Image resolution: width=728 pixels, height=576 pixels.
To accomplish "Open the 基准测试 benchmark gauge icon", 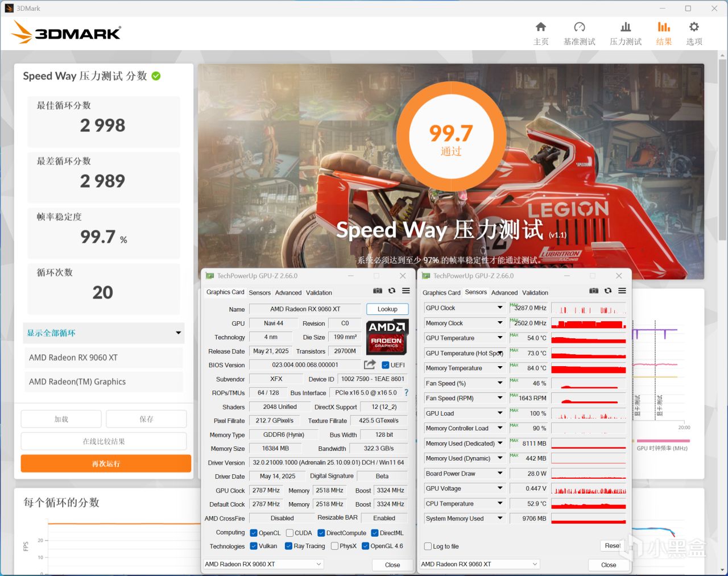I will pyautogui.click(x=580, y=27).
